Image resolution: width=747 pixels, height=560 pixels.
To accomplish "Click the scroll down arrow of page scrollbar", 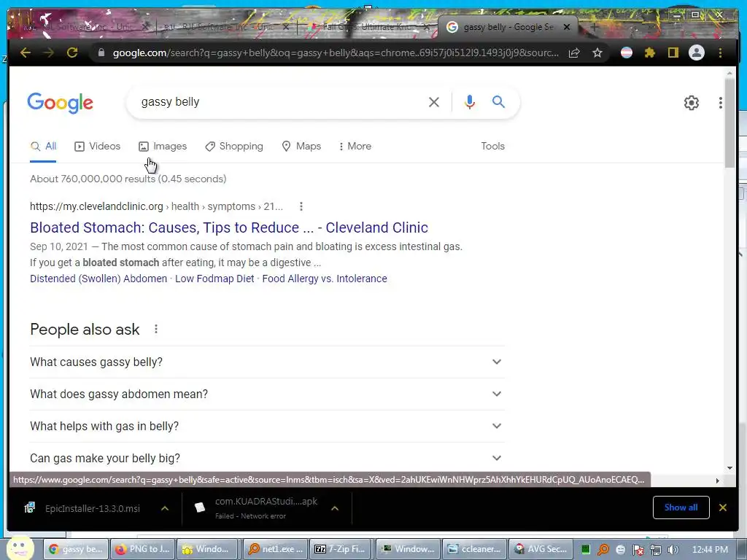I will (729, 468).
